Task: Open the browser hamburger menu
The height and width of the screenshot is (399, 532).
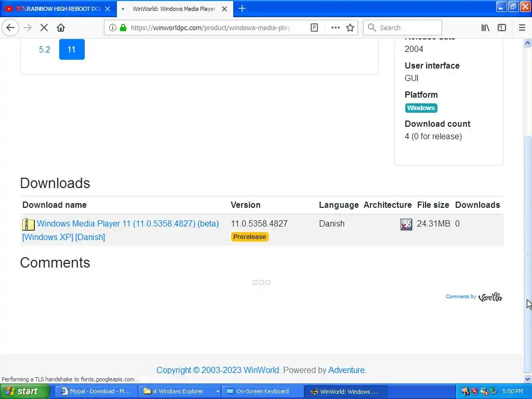Action: click(x=522, y=28)
